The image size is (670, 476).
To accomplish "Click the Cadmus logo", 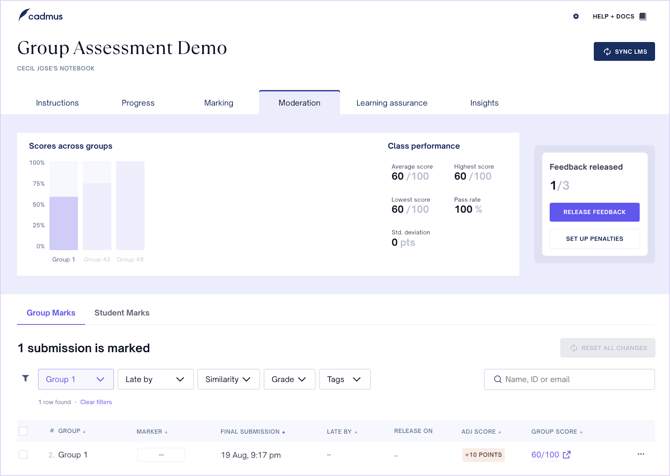I will point(40,16).
